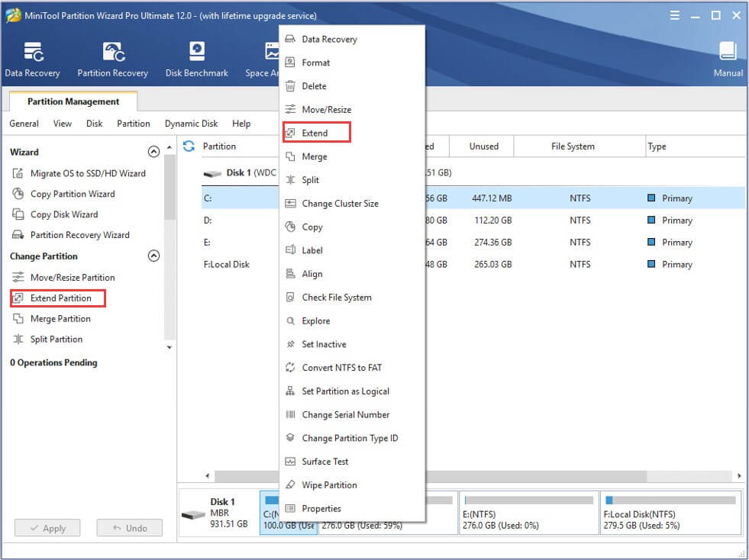Open the Help menu

pyautogui.click(x=241, y=124)
